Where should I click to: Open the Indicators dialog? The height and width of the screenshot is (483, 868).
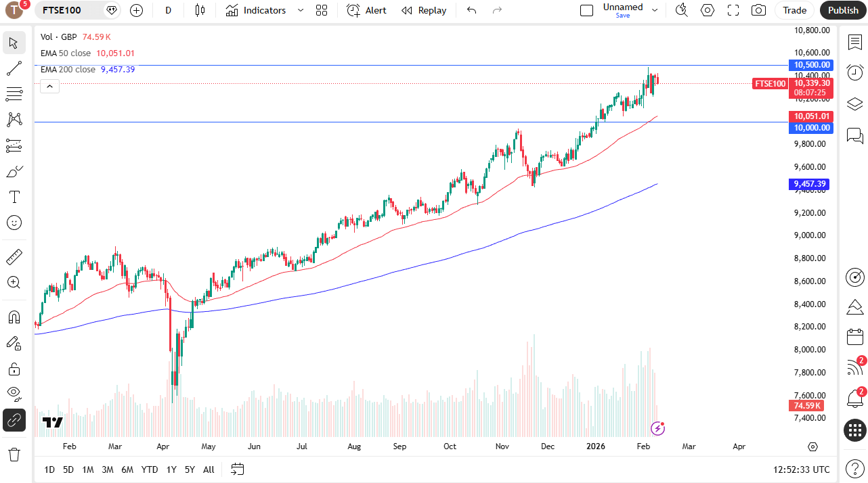pos(256,10)
